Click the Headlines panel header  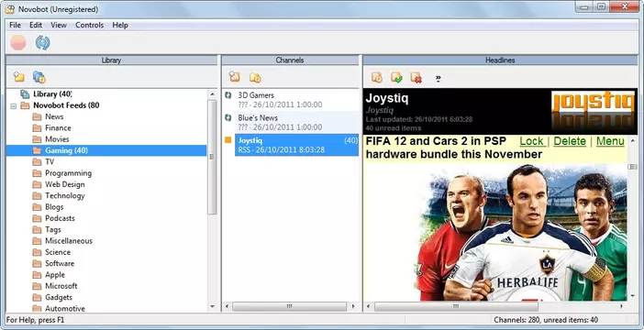pyautogui.click(x=500, y=60)
